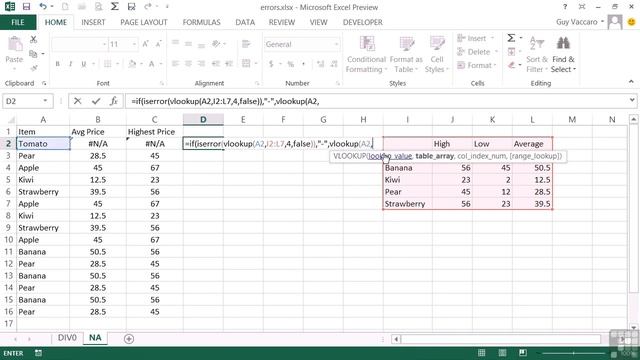Click the Strawberry row in lookup table
The height and width of the screenshot is (360, 640).
click(x=468, y=204)
